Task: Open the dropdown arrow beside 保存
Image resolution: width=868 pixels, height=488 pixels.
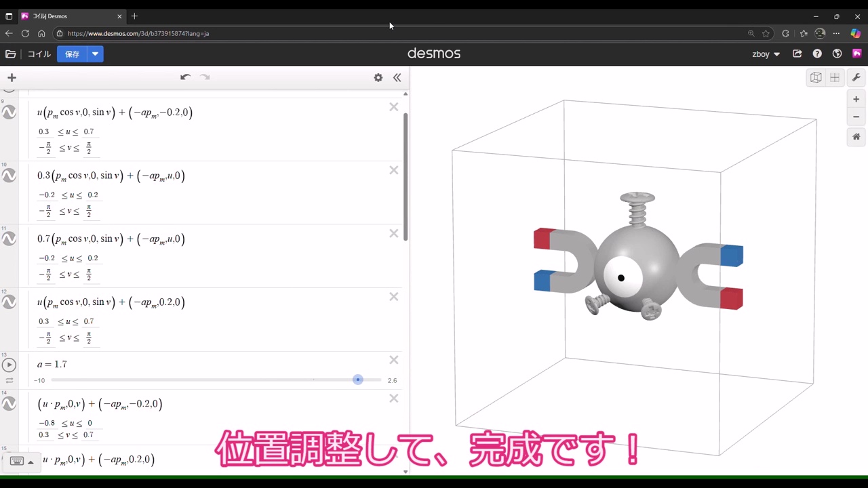Action: (x=96, y=54)
